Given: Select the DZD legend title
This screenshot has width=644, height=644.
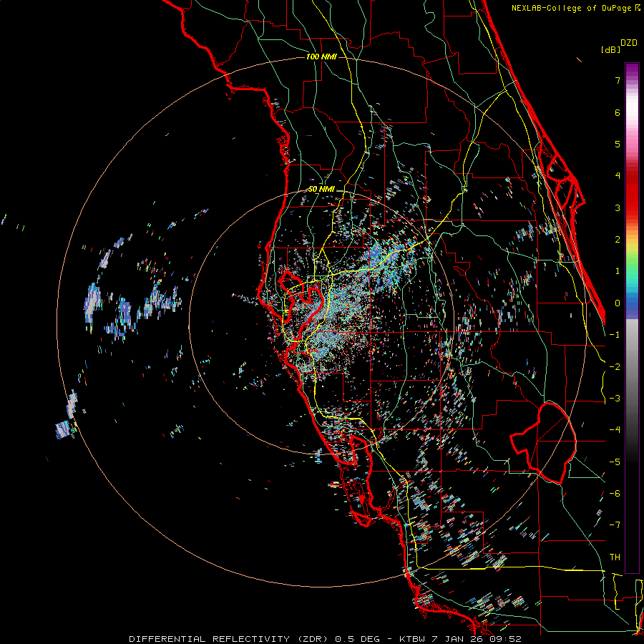Looking at the screenshot, I should point(629,43).
